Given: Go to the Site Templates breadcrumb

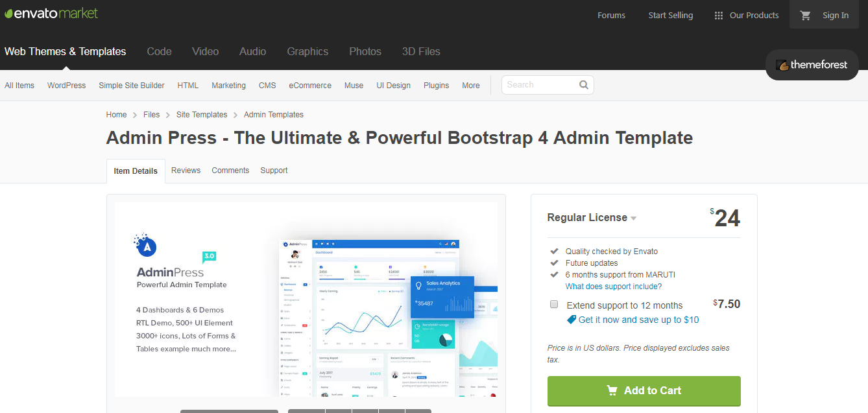Looking at the screenshot, I should pos(202,115).
